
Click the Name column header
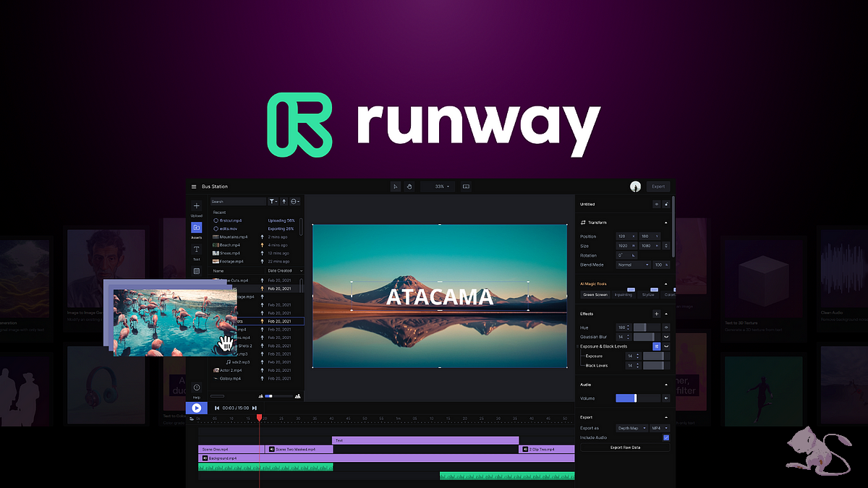coord(218,270)
